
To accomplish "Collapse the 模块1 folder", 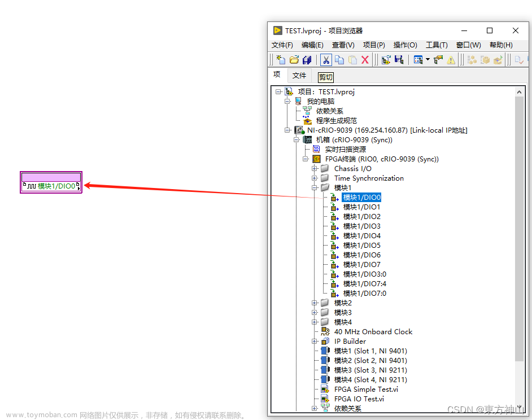I will point(315,187).
